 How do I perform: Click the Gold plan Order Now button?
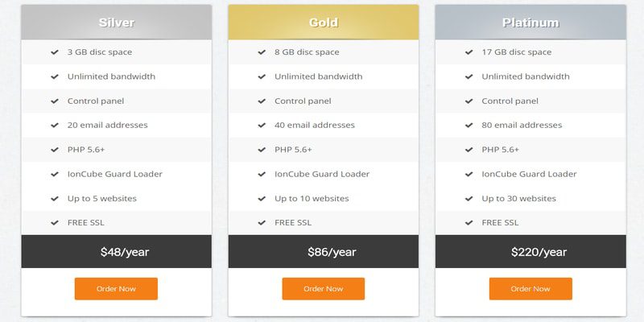tap(324, 289)
